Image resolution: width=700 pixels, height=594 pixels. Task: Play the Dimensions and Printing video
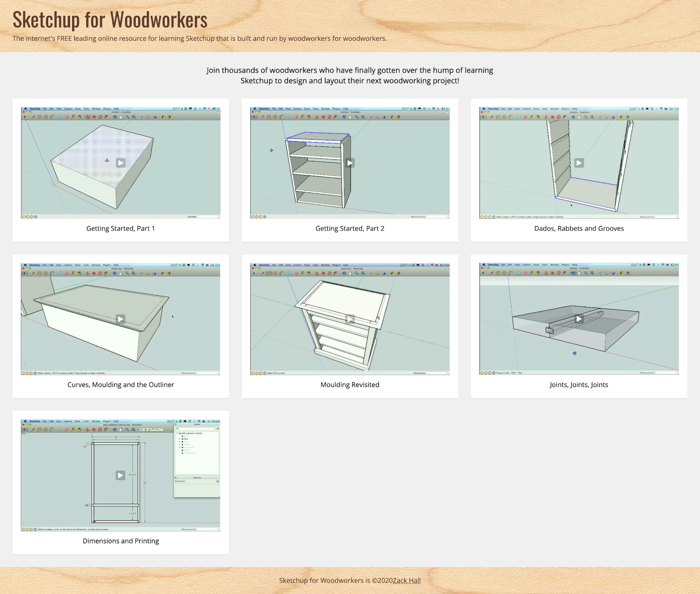click(121, 475)
